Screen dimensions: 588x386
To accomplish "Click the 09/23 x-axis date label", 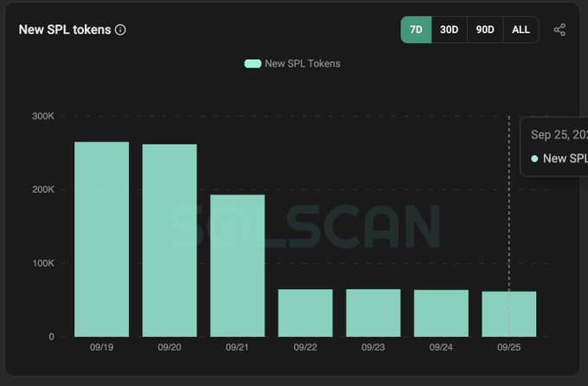I will click(374, 347).
